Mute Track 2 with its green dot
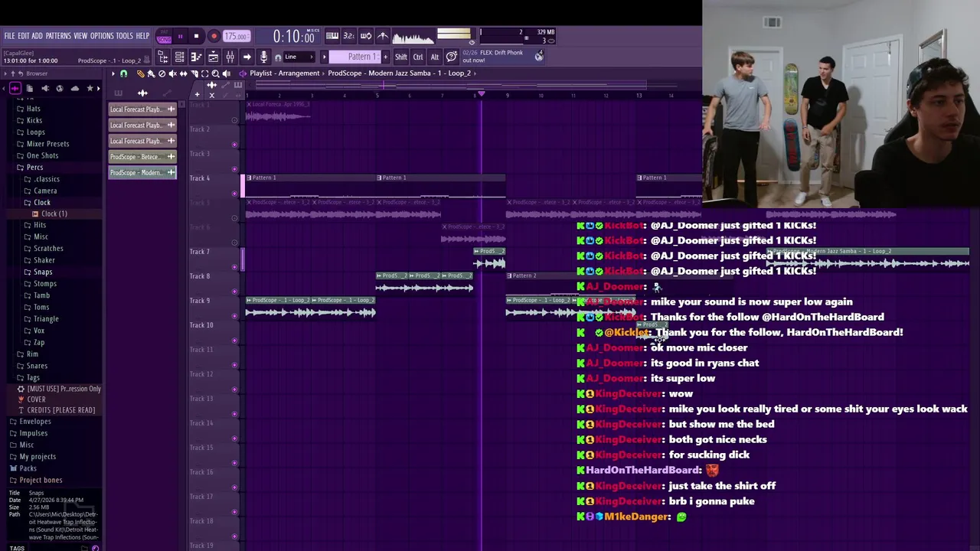 click(x=234, y=145)
